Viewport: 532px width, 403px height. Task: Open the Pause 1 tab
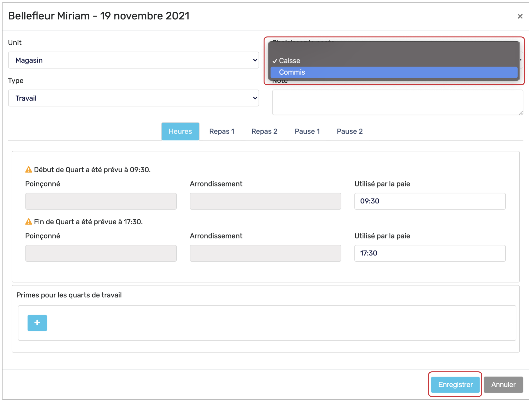pos(307,131)
